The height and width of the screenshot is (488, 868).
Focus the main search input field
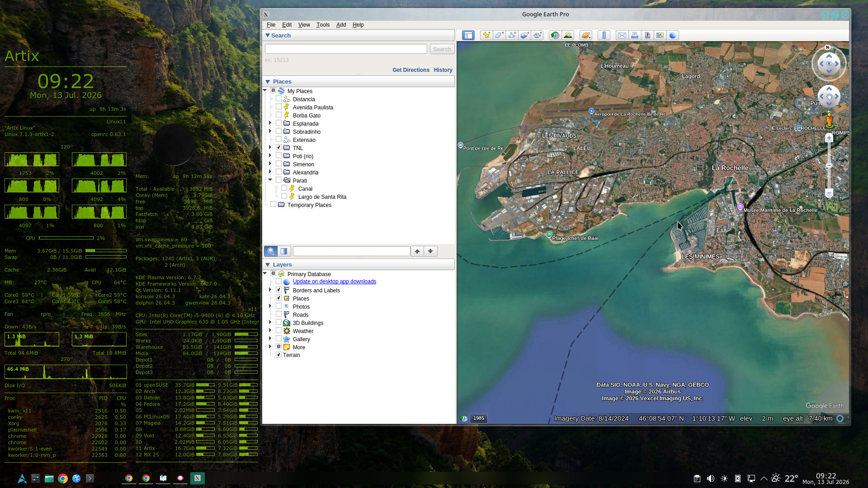(x=346, y=49)
